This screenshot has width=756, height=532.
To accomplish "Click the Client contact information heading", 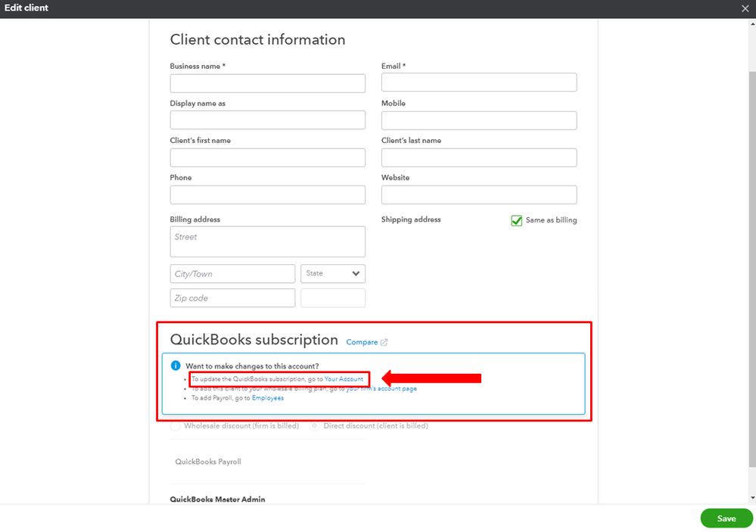I will coord(257,39).
